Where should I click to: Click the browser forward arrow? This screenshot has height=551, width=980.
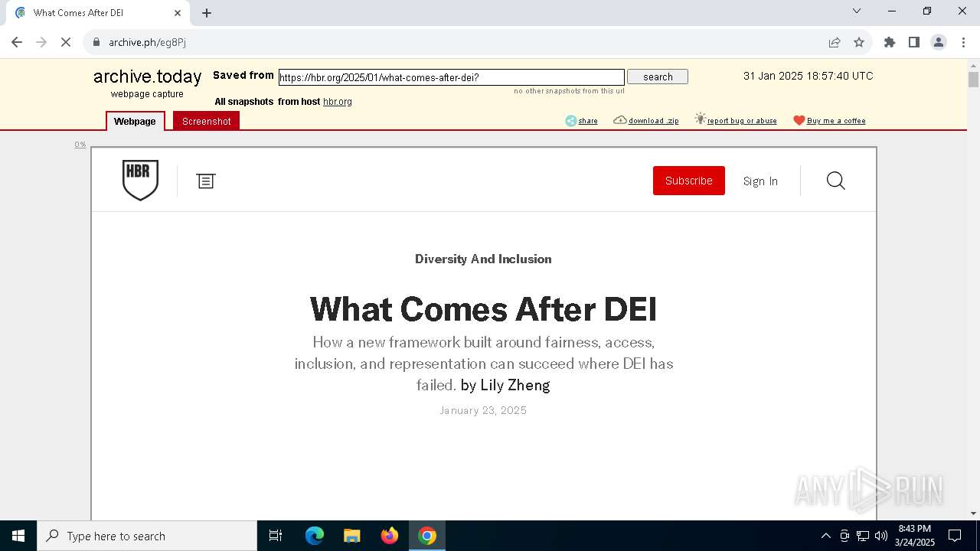tap(41, 42)
